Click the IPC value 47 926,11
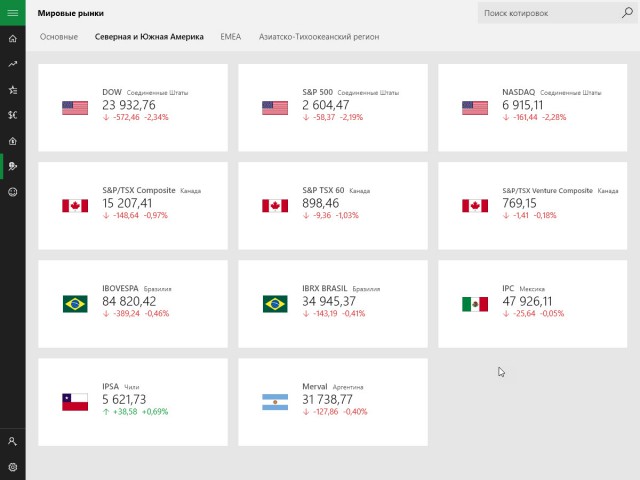This screenshot has width=640, height=480. coord(527,302)
